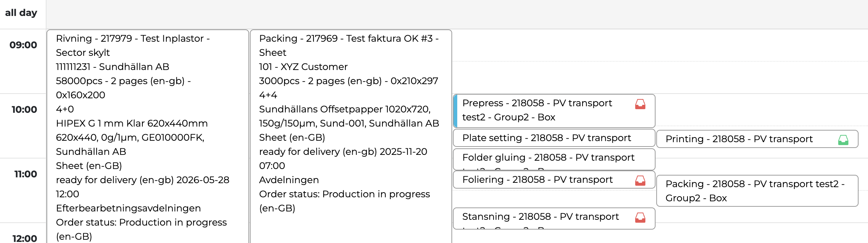Select the Printing 218058 PV transport text
This screenshot has width=868, height=243.
coord(739,139)
